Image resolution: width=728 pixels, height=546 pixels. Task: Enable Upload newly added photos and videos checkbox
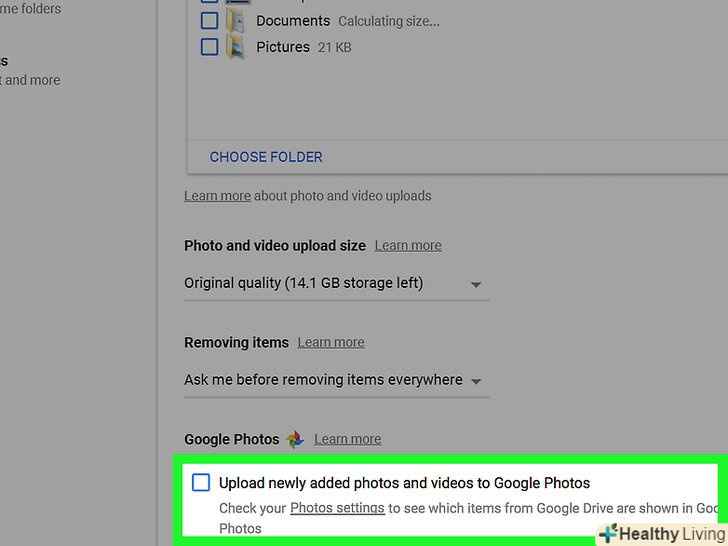pyautogui.click(x=201, y=483)
